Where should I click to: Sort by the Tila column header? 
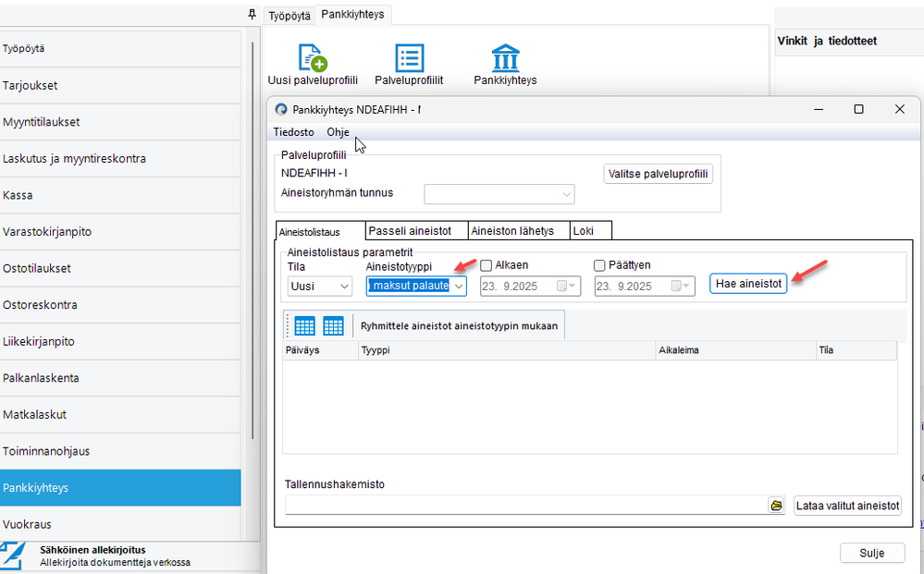pos(856,350)
